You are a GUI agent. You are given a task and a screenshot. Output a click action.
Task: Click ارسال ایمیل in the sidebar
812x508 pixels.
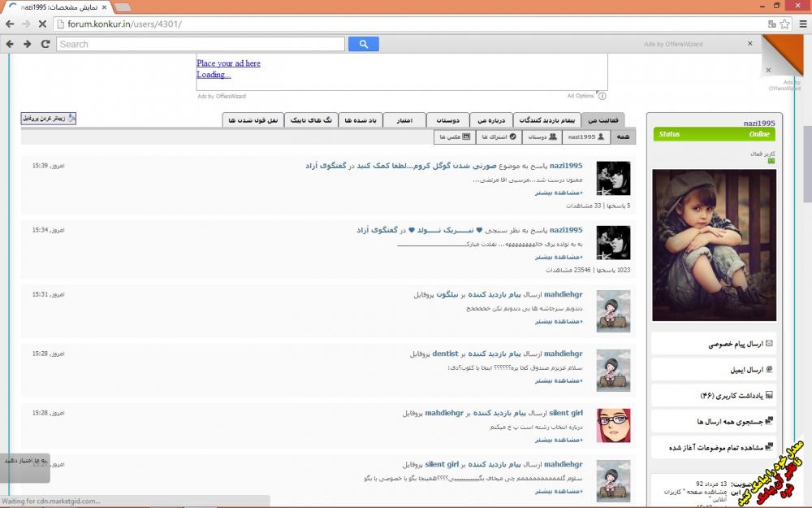(747, 370)
